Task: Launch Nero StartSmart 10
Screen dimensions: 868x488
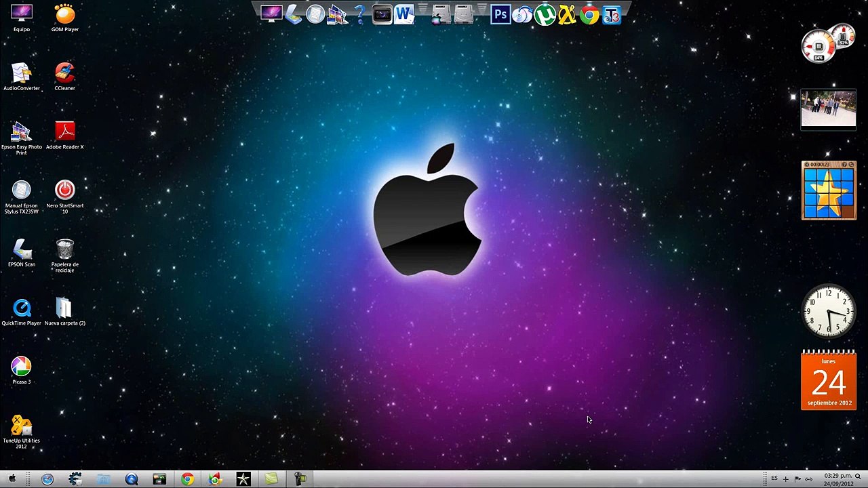Action: coord(65,197)
